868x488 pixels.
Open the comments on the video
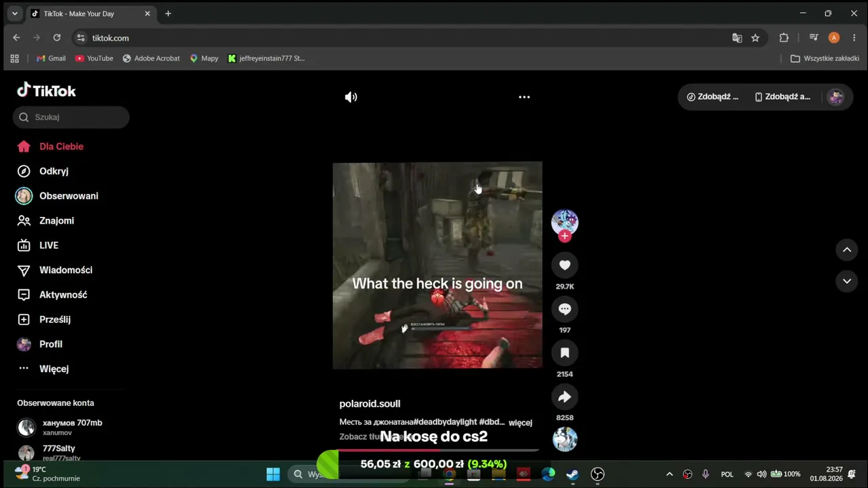tap(565, 309)
